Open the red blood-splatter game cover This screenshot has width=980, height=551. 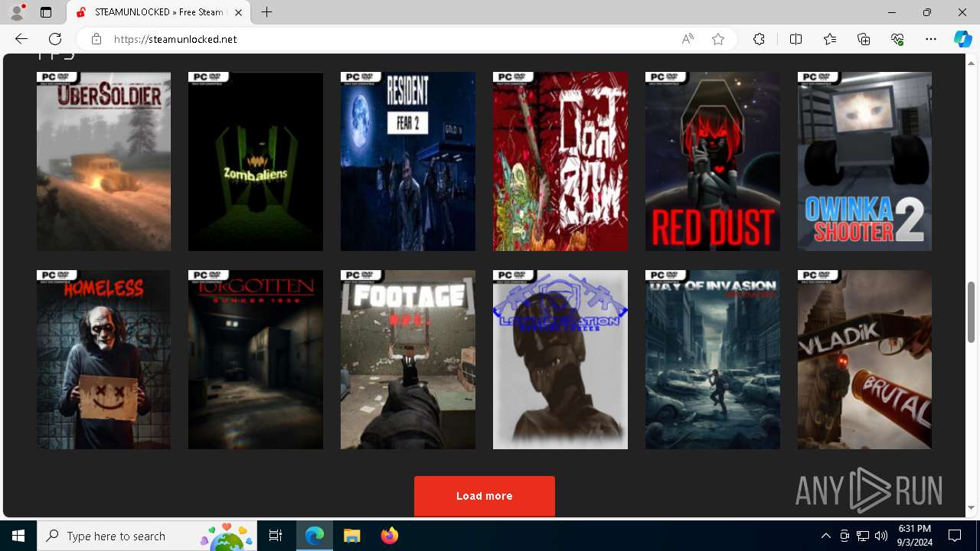[560, 161]
